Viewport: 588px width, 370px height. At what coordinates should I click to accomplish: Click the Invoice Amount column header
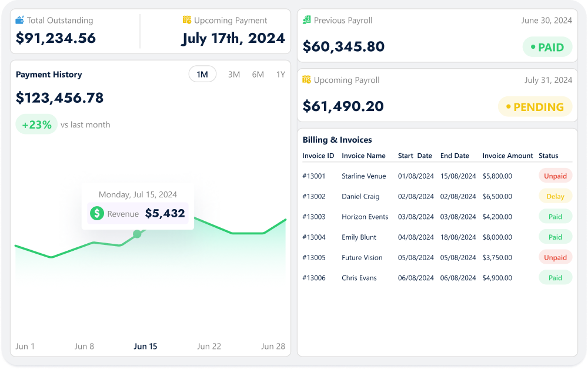(x=507, y=156)
